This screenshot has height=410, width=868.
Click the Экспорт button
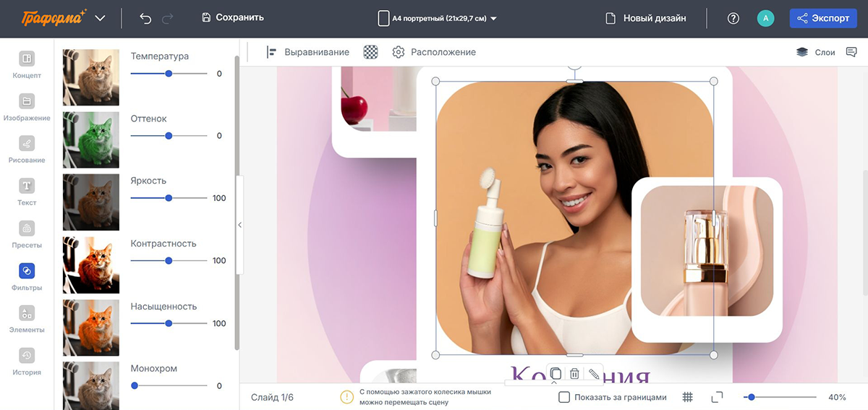click(823, 18)
